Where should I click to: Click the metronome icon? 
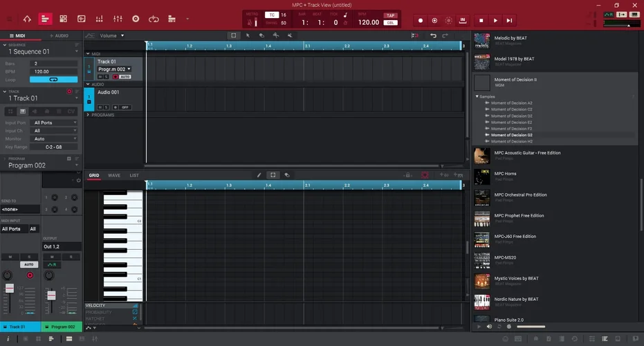(250, 22)
